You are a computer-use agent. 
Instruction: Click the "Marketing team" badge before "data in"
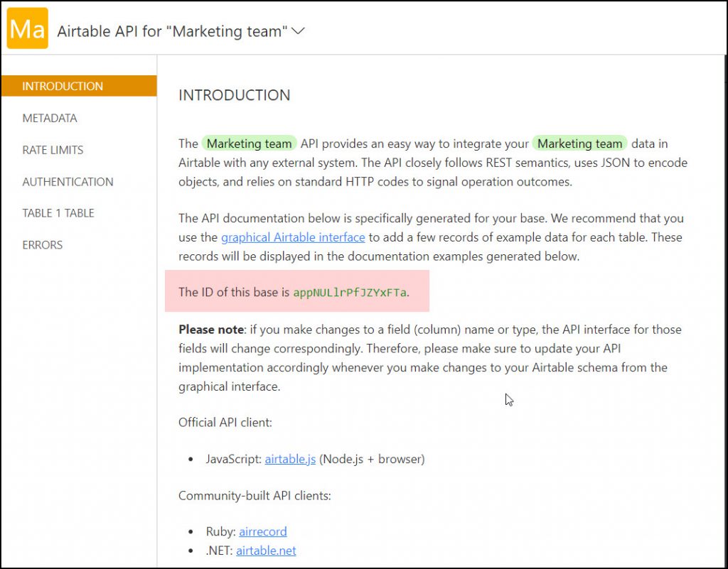[579, 143]
